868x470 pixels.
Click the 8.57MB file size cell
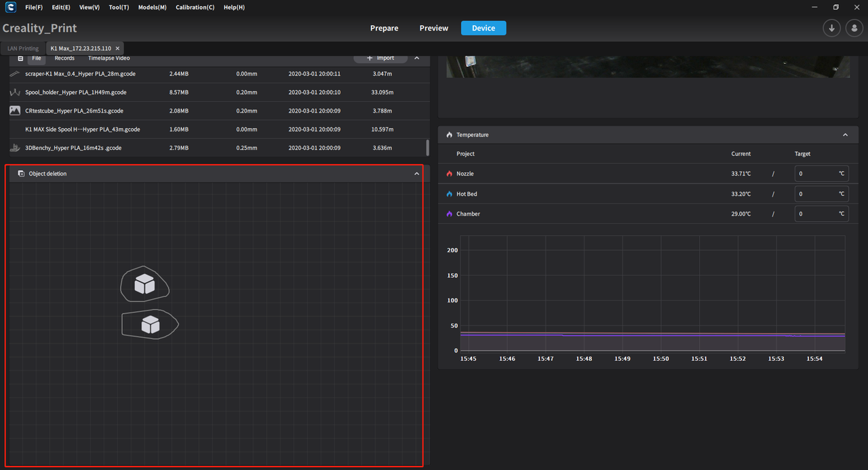click(x=179, y=92)
